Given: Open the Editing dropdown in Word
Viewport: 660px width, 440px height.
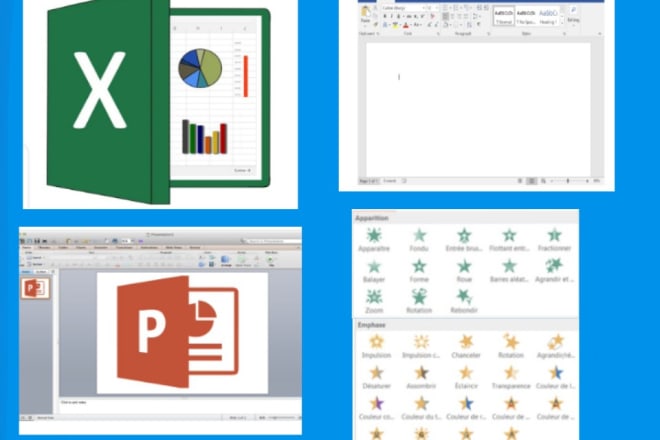Looking at the screenshot, I should point(573,15).
